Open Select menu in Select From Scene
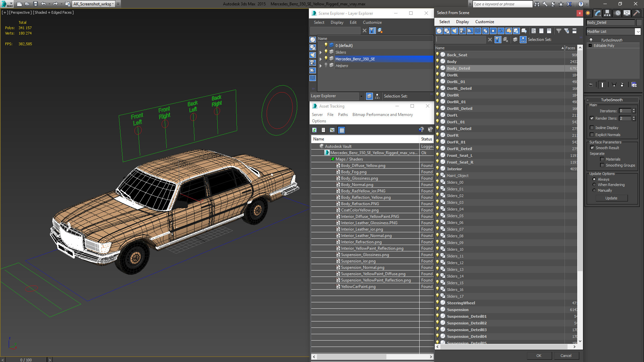This screenshot has width=644, height=362. [444, 22]
